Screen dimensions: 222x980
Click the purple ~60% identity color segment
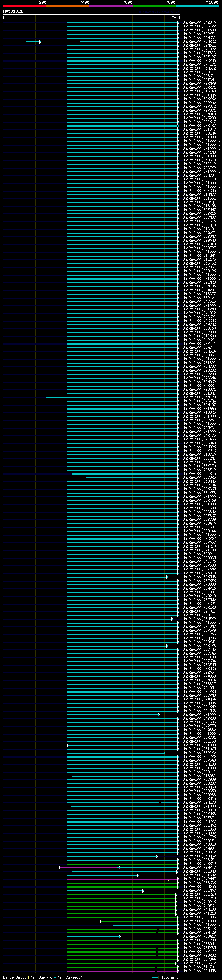tap(111, 6)
